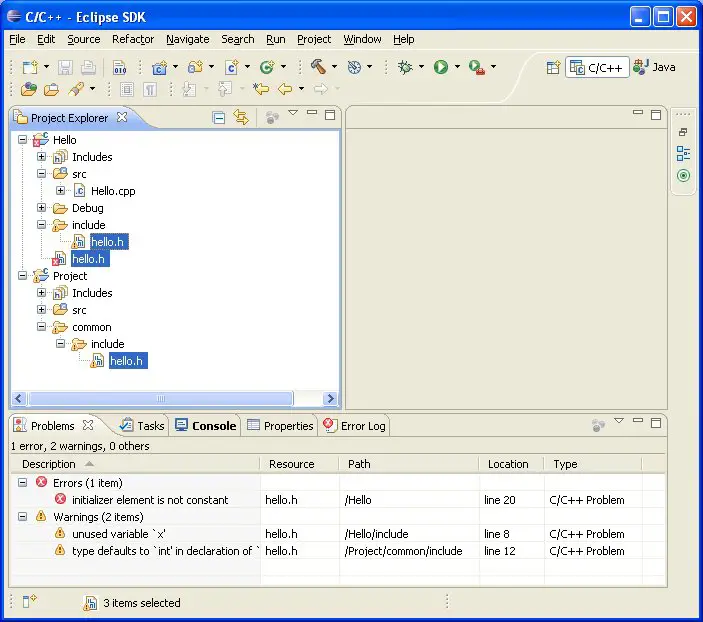The height and width of the screenshot is (622, 703).
Task: Select Hello.cpp in the src folder
Action: [x=112, y=191]
